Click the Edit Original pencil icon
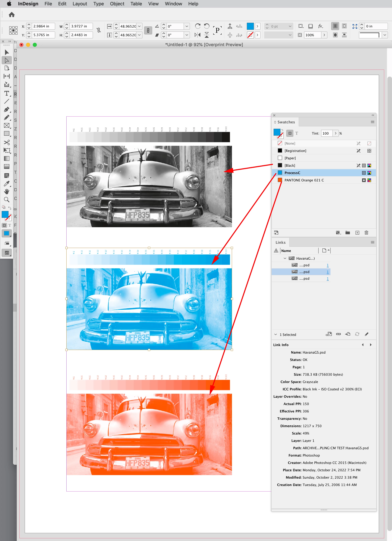392x541 pixels. [x=366, y=334]
